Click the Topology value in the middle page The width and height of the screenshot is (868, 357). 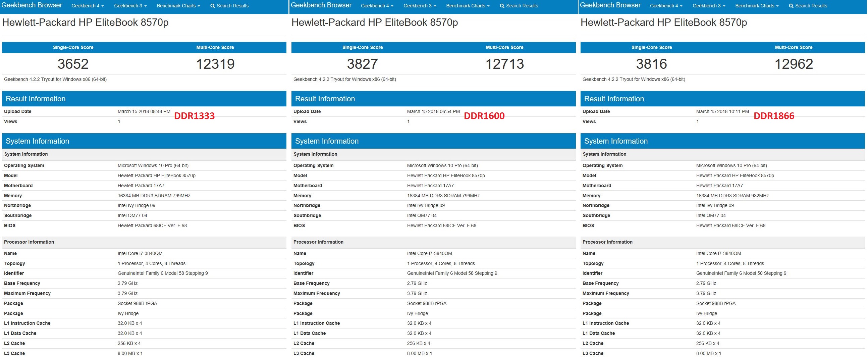(441, 264)
